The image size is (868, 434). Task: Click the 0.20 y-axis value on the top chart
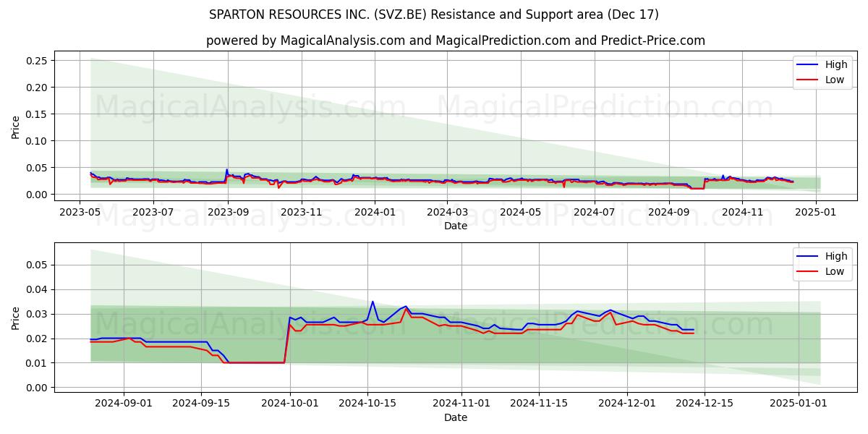[38, 88]
